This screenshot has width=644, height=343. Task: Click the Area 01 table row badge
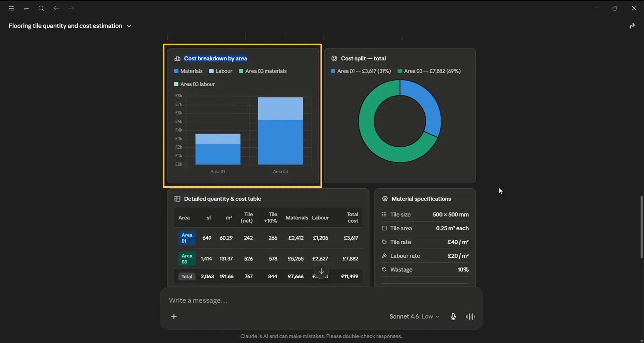[187, 238]
